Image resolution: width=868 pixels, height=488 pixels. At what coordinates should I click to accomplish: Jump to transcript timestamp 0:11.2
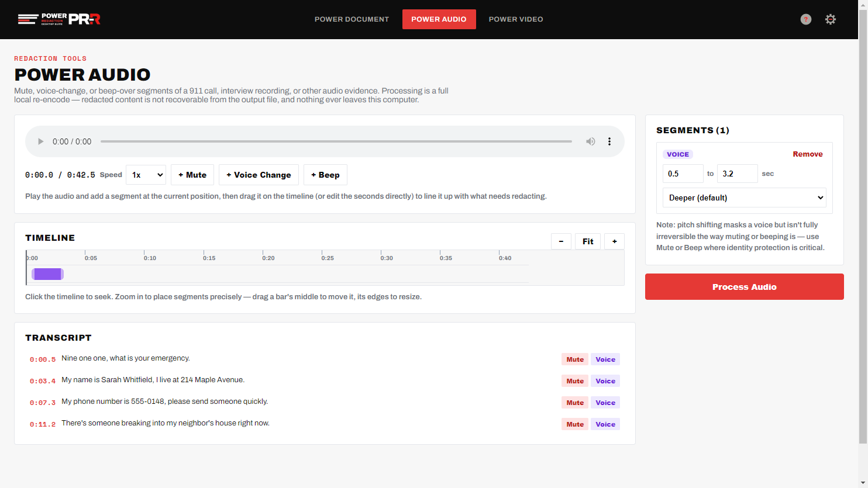click(43, 424)
